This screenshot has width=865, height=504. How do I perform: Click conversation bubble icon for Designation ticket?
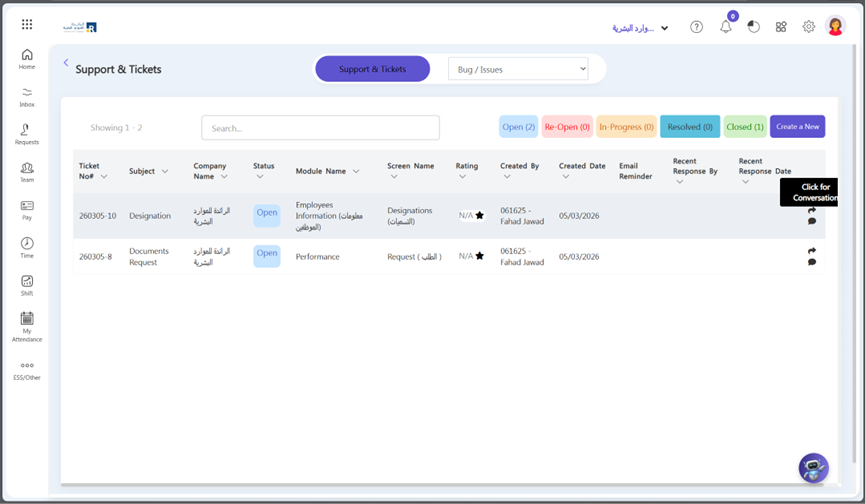click(x=812, y=221)
